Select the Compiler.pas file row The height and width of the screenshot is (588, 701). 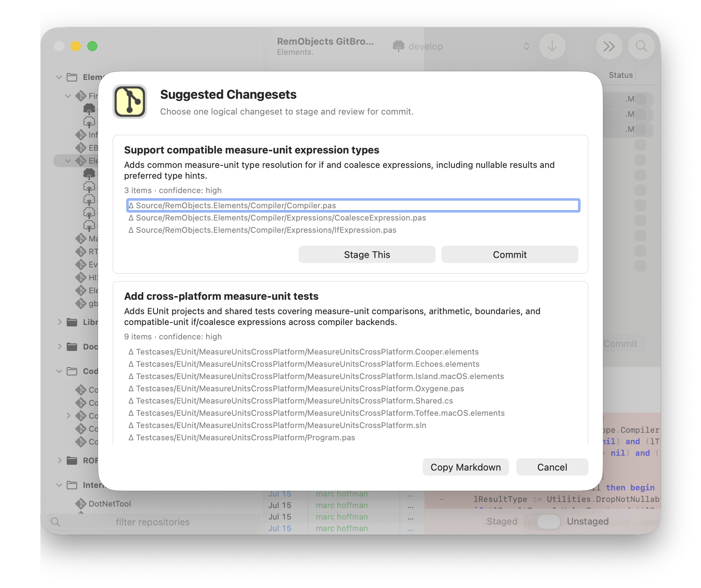tap(353, 205)
